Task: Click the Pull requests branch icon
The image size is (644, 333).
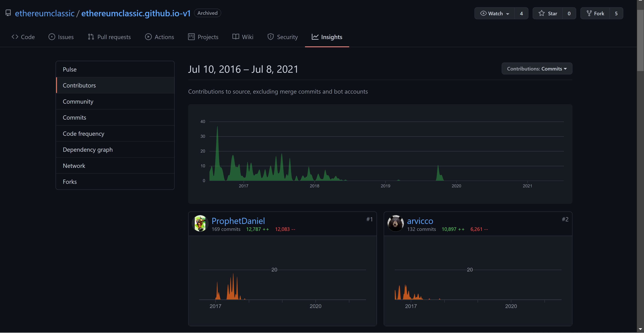Action: (91, 37)
